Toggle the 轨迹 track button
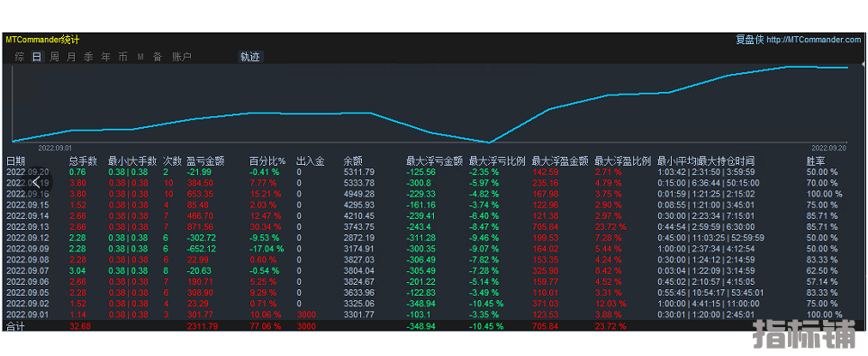 249,57
